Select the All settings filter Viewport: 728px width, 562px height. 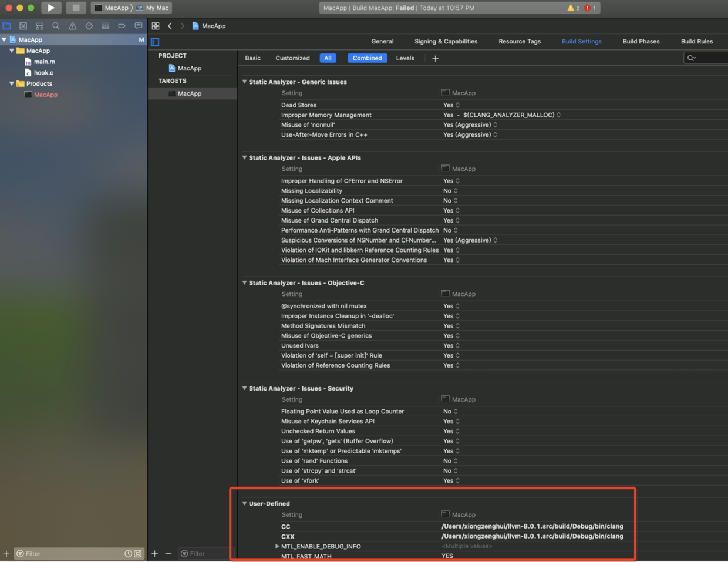click(x=328, y=58)
